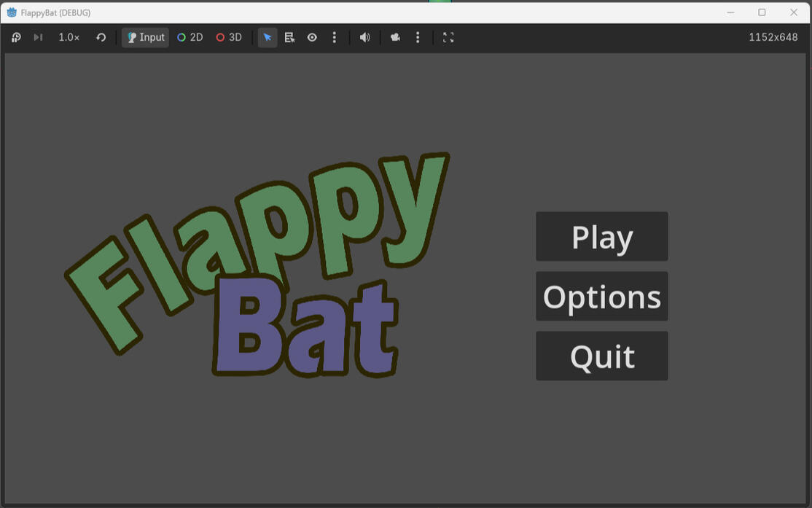Viewport: 812px width, 508px height.
Task: Open the Options menu button
Action: tap(601, 297)
